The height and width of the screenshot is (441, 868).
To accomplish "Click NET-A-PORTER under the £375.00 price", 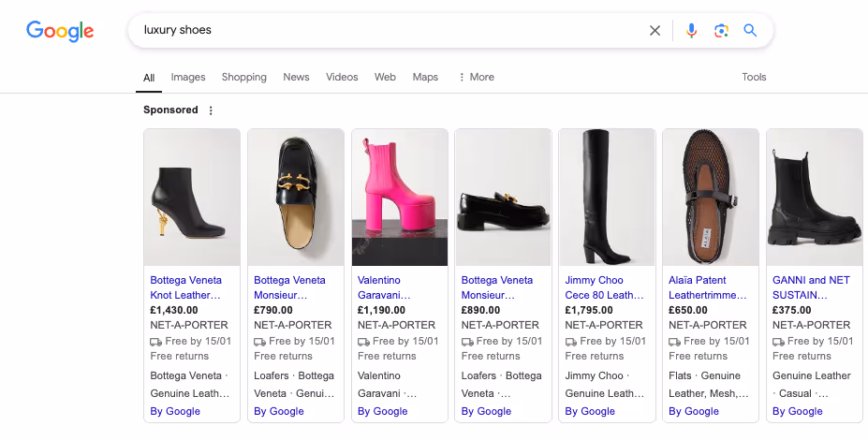I will (812, 325).
